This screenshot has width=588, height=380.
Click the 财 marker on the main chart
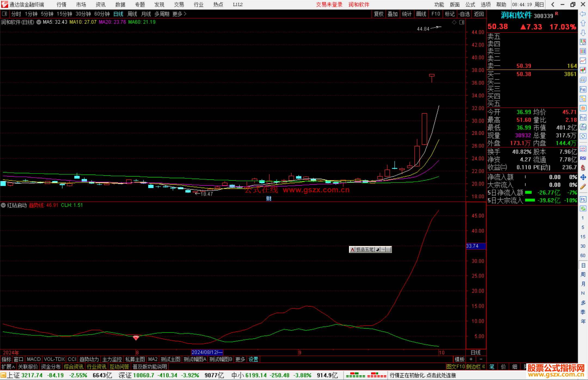click(269, 199)
